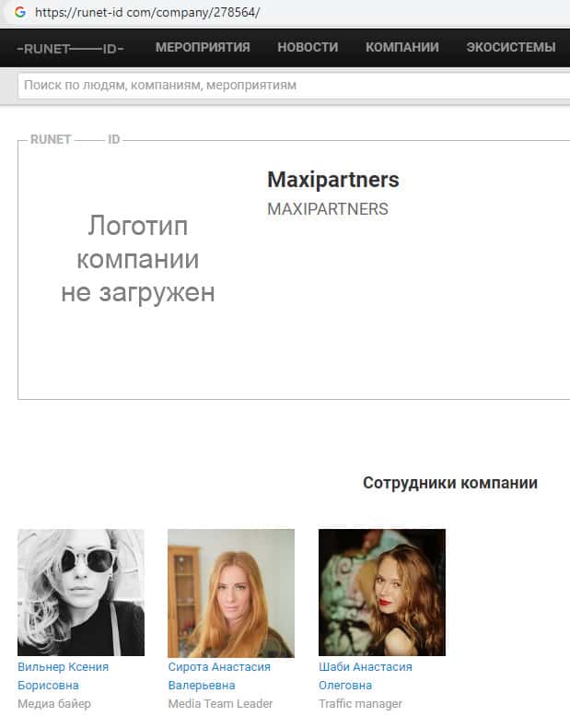Open Вильнер Ксения's profile photo
The image size is (570, 728).
click(81, 593)
